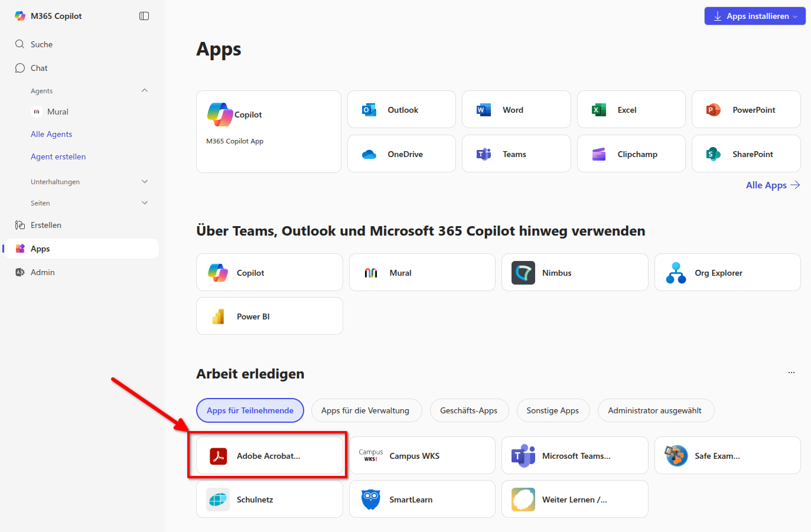811x532 pixels.
Task: Click the Outlook app icon
Action: (x=369, y=110)
